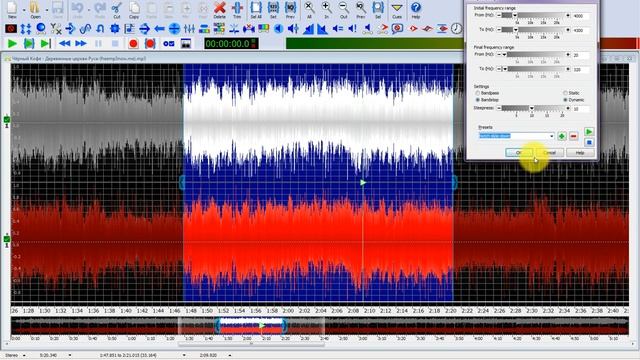Image resolution: width=640 pixels, height=360 pixels.
Task: Click the Play to finish marker button
Action: [45, 43]
